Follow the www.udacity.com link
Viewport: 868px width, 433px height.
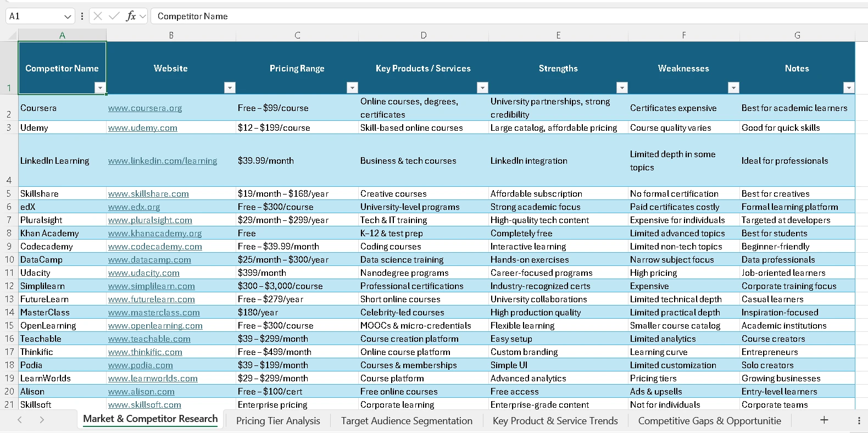point(144,273)
